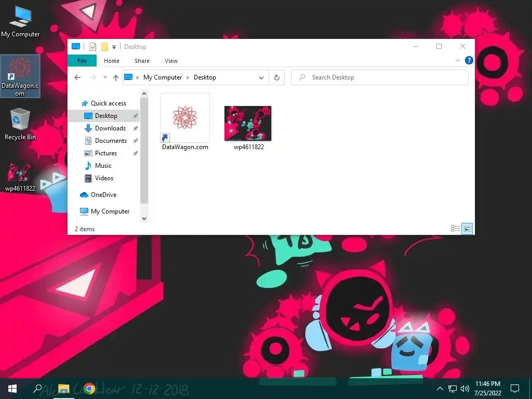The image size is (532, 399).
Task: Open the File tab
Action: point(82,61)
